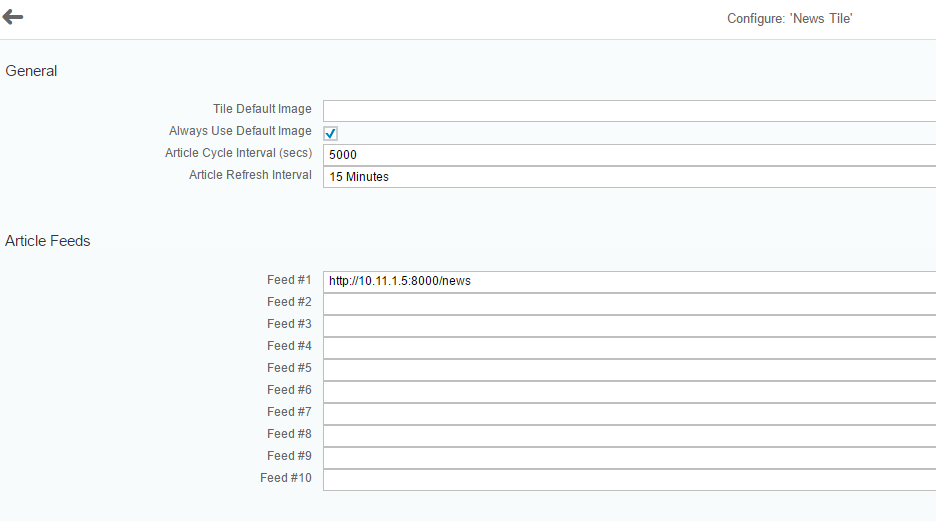The height and width of the screenshot is (521, 936).
Task: Click the General section heading
Action: [x=31, y=71]
